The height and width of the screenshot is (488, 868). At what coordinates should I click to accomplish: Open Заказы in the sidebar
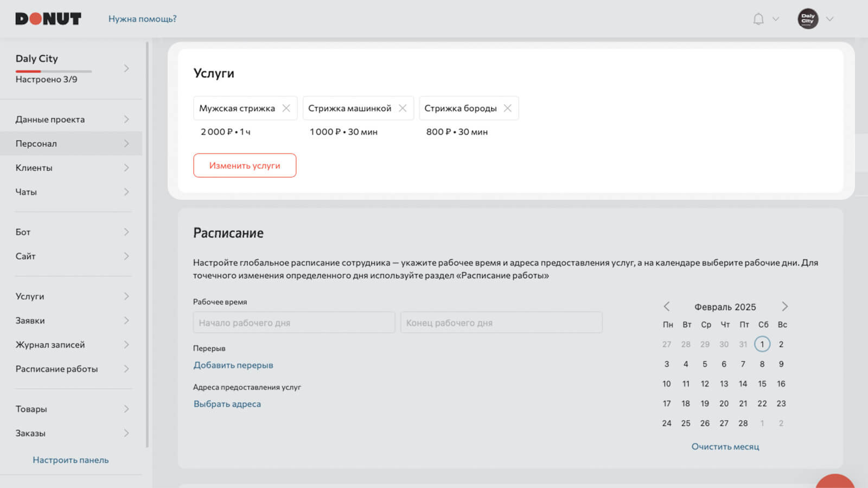[x=71, y=433]
